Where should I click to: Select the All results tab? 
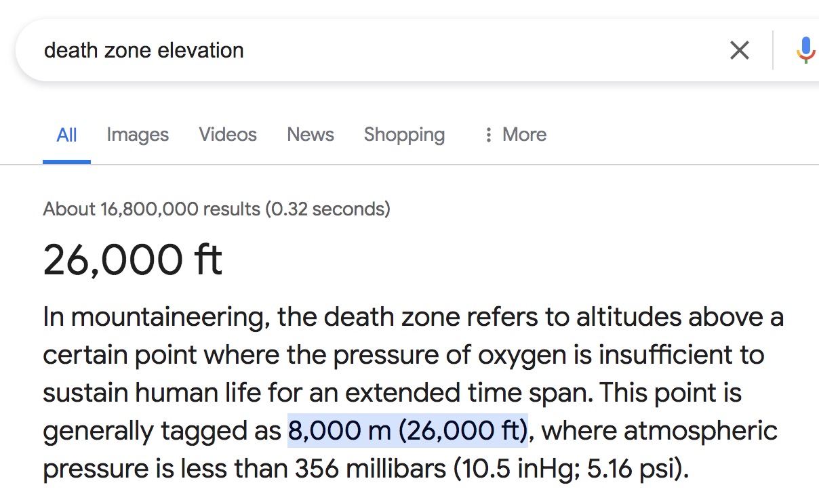(66, 135)
